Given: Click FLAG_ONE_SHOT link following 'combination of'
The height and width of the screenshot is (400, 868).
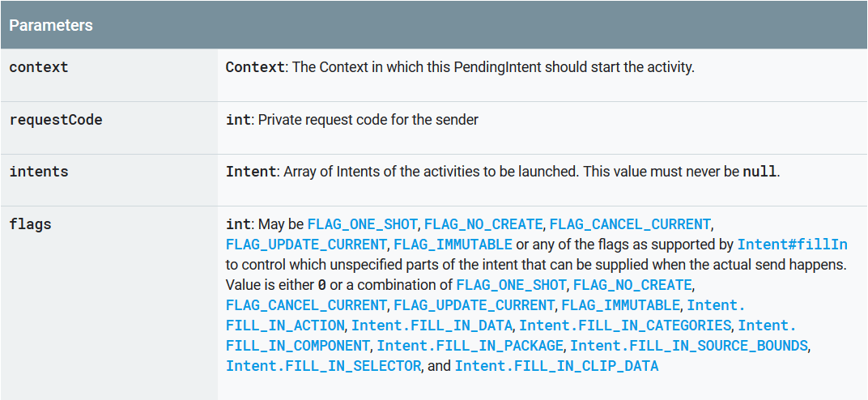Looking at the screenshot, I should coord(511,285).
